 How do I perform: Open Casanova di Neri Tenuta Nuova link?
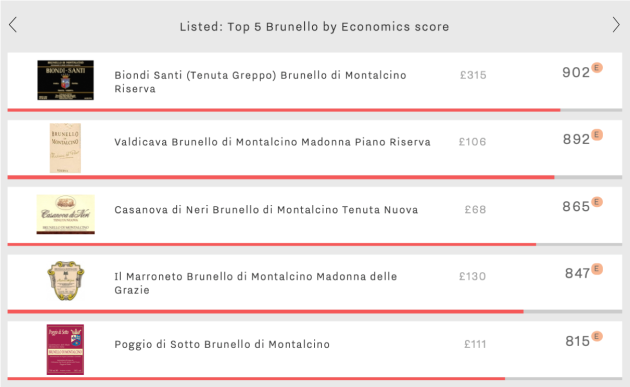266,209
